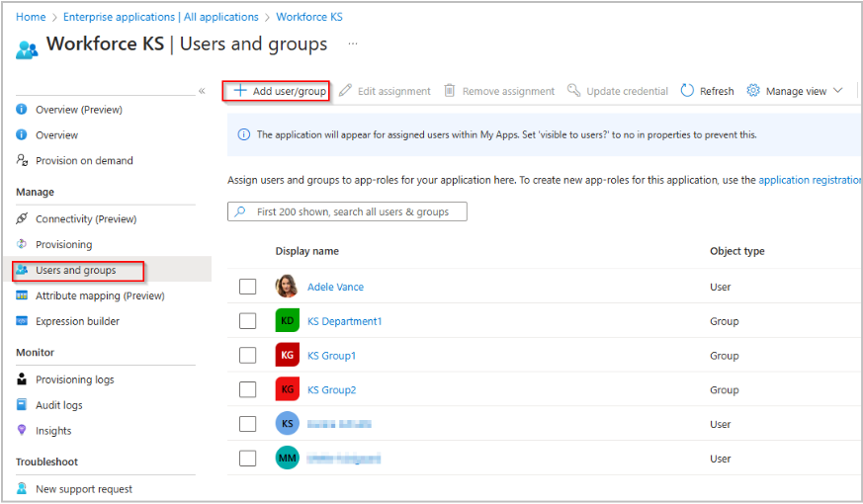Select the checkbox for Adele Vance
863x504 pixels.
248,287
